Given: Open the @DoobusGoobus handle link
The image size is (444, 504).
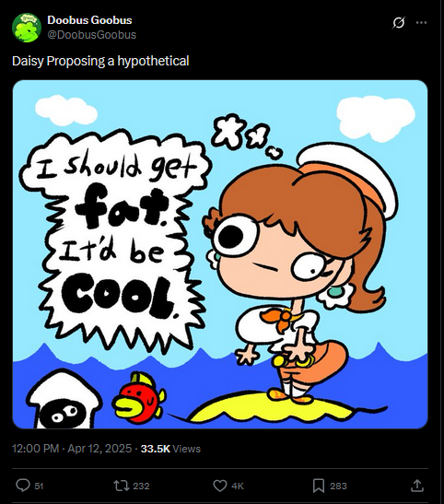Looking at the screenshot, I should click(92, 34).
